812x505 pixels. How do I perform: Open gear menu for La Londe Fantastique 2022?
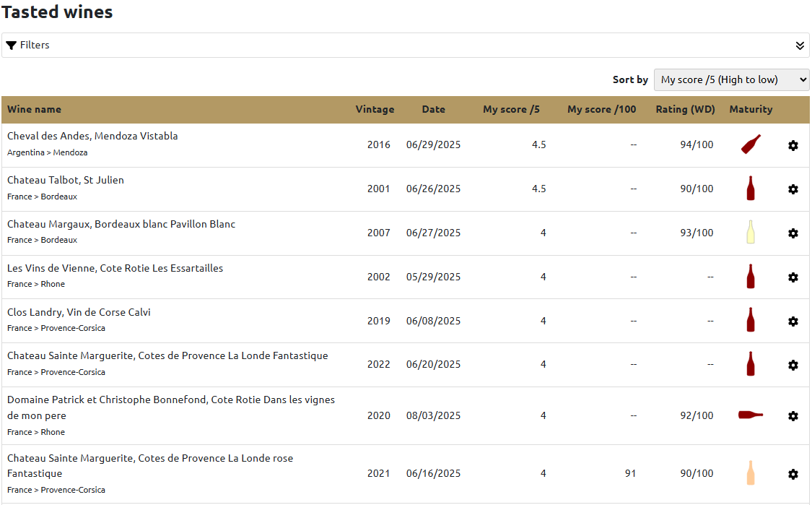coord(793,365)
